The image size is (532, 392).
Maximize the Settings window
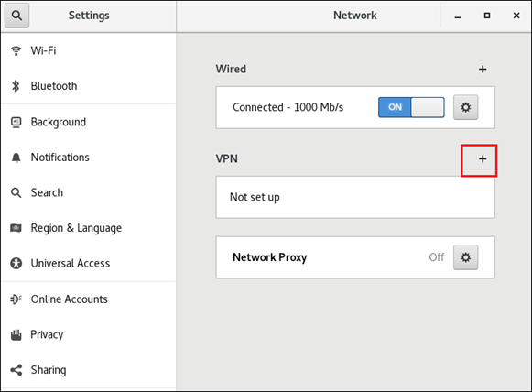[487, 16]
